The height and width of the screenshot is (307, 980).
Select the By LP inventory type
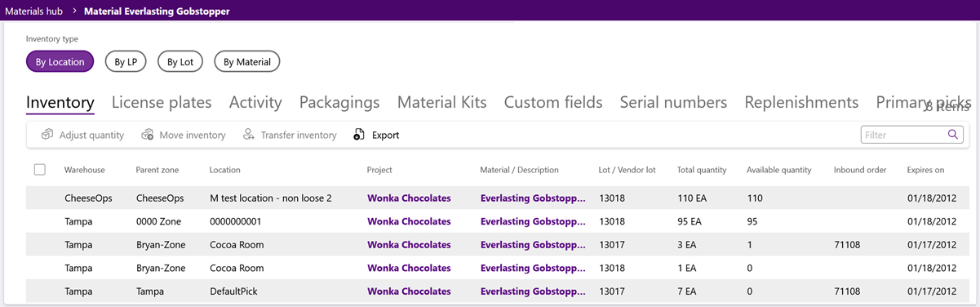(x=126, y=61)
